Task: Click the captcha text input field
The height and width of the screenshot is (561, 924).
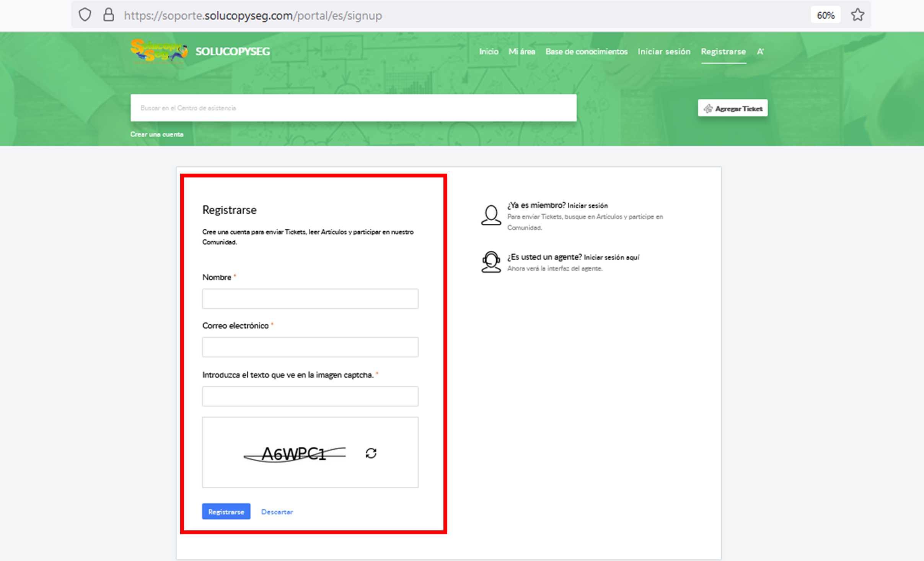Action: click(x=310, y=396)
